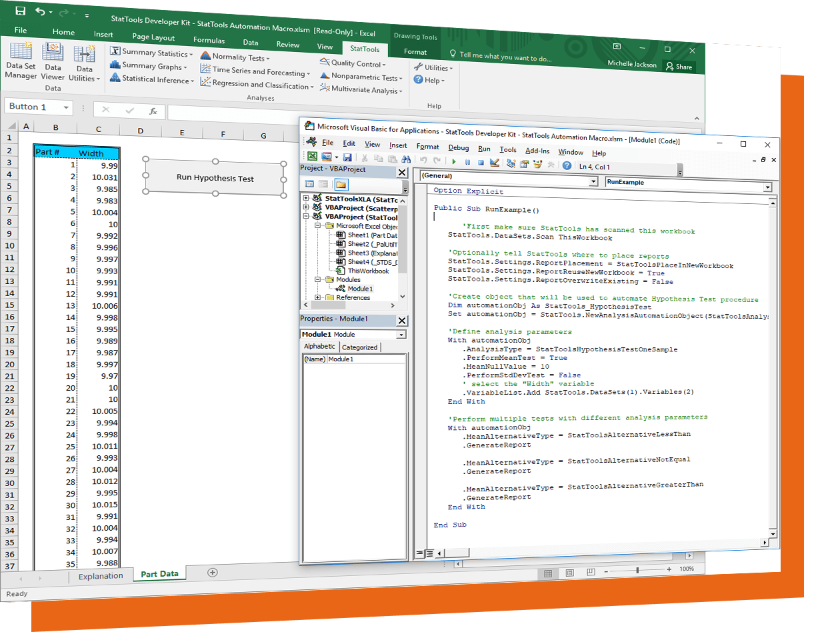This screenshot has height=644, width=820.
Task: Click View Code icon in Project panel
Action: [x=310, y=184]
